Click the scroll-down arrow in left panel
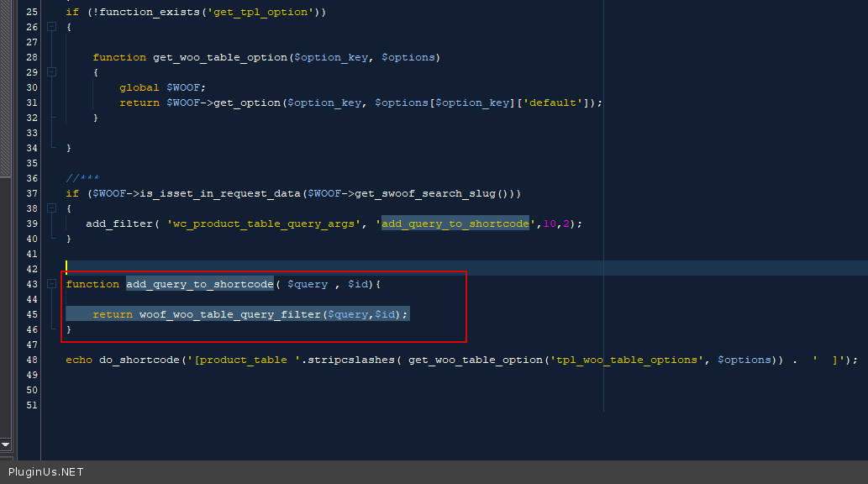Screen dimensions: 868x484 [5, 444]
